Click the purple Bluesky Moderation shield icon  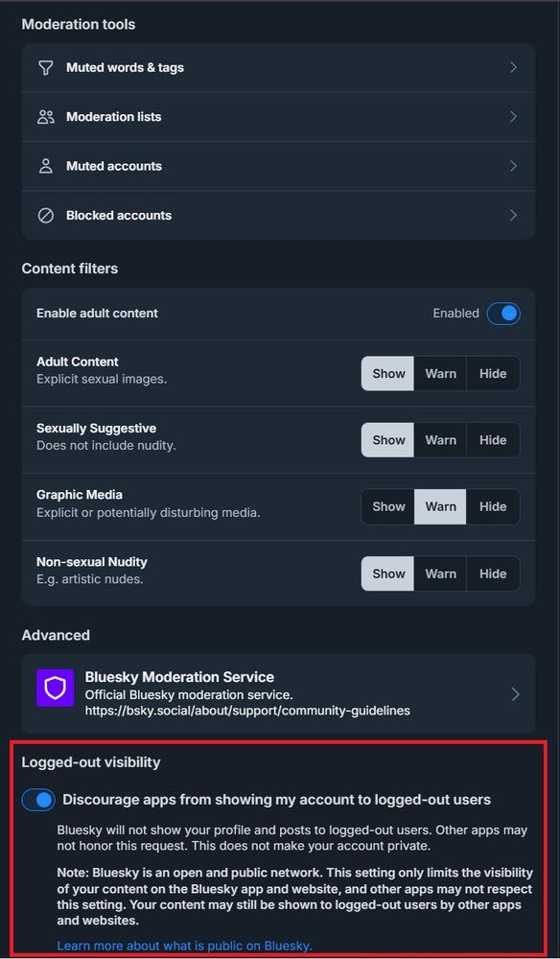[55, 688]
